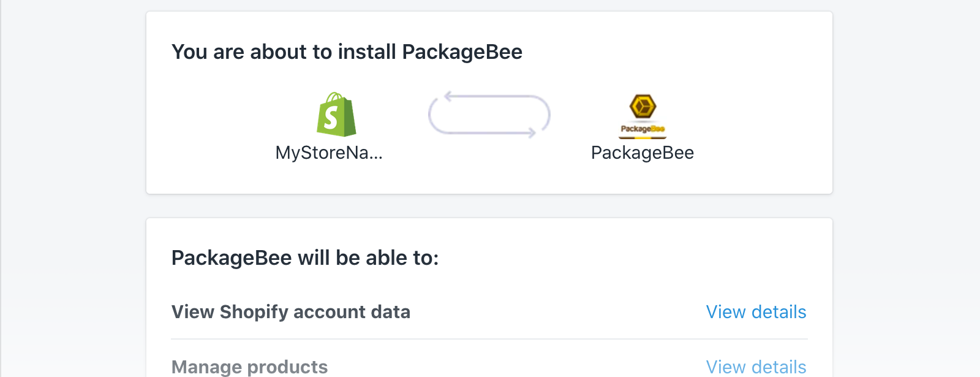
Task: Click the divider line between permission rows
Action: point(489,339)
